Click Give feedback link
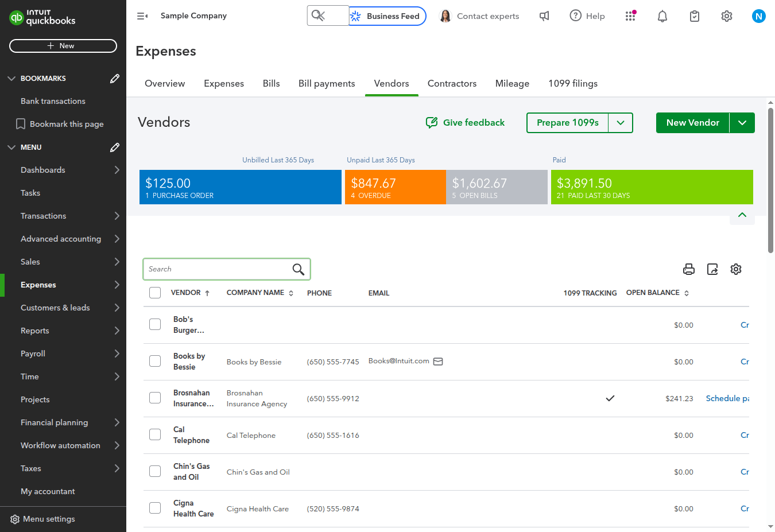 pos(465,123)
